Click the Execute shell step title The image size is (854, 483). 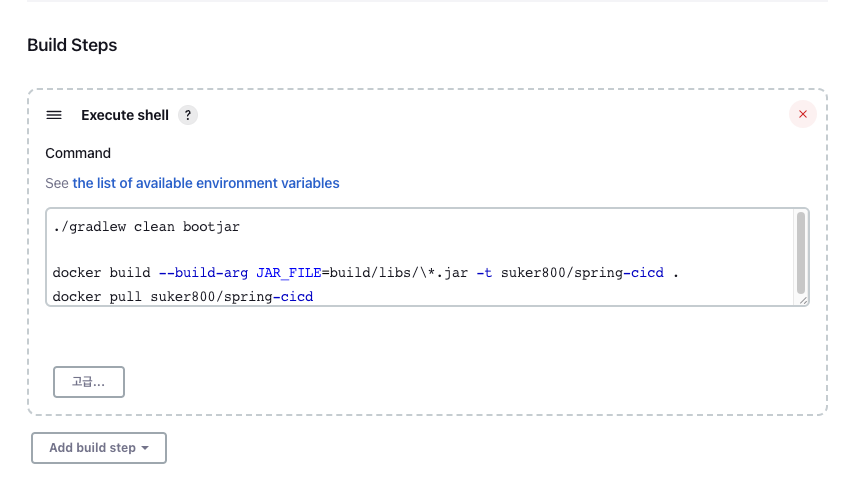tap(125, 115)
